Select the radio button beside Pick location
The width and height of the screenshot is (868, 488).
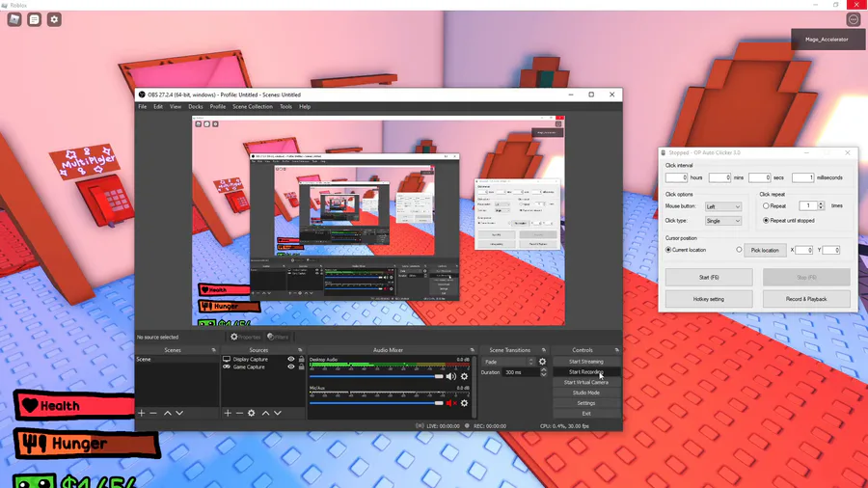[x=739, y=250]
